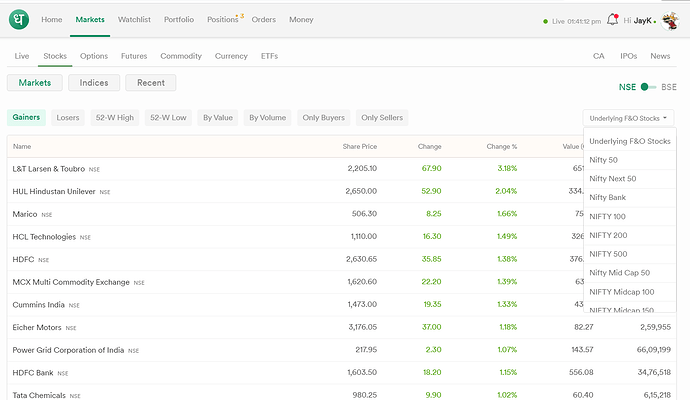Open the CA link

(x=598, y=56)
